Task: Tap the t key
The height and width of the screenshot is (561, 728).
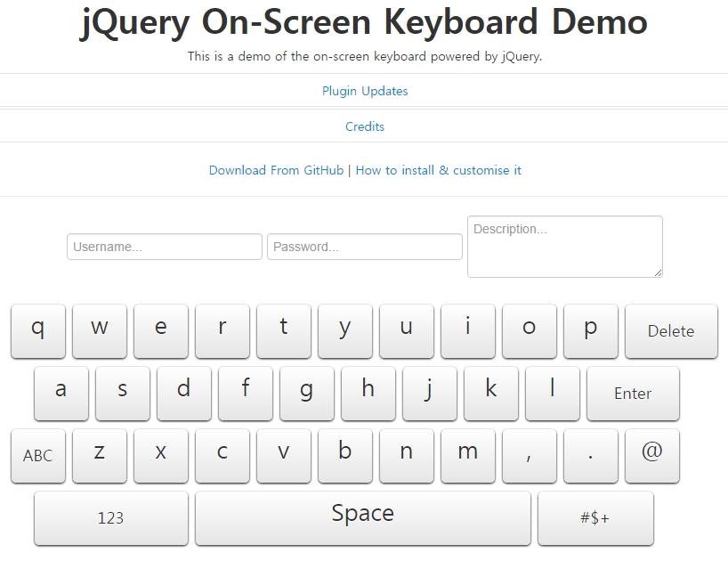Action: tap(284, 331)
